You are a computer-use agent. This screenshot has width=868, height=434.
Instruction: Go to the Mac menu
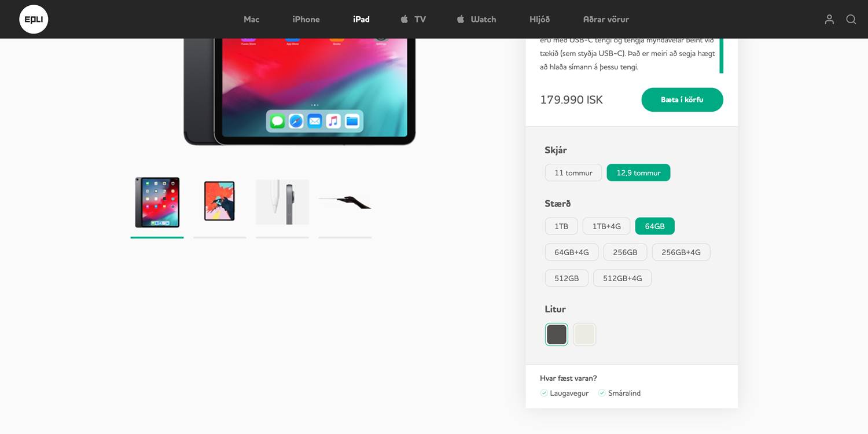coord(251,19)
